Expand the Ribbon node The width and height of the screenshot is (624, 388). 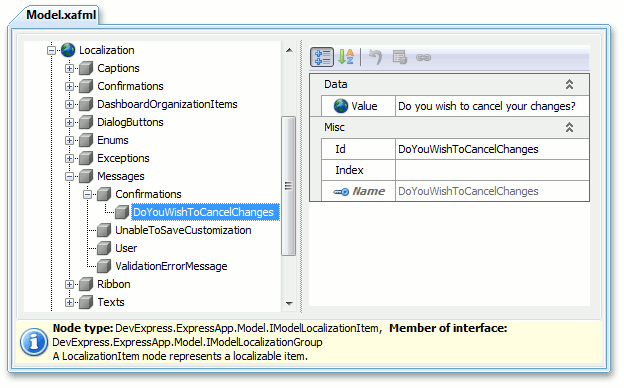(x=69, y=284)
